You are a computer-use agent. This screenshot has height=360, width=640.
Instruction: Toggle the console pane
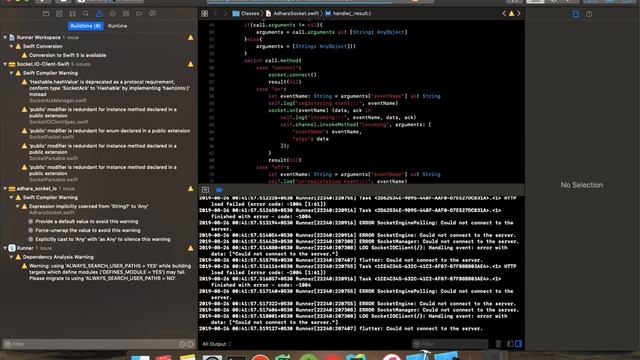coord(518,344)
